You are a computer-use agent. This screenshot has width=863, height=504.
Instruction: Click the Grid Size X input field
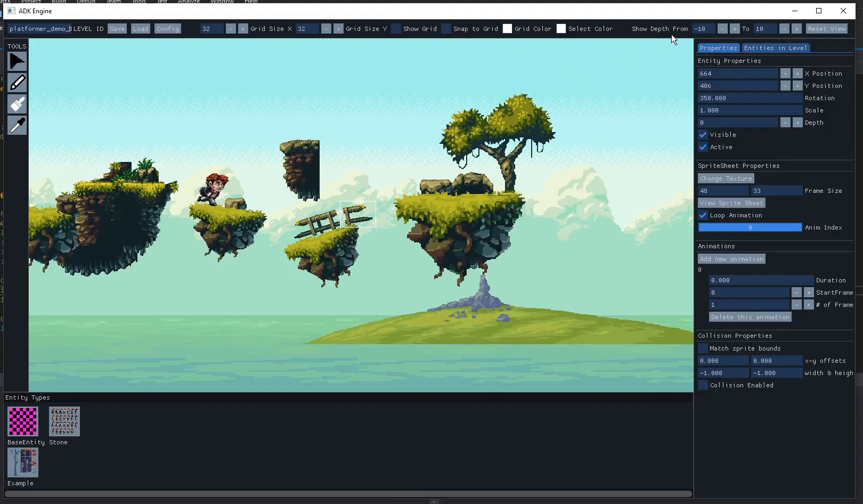(x=211, y=29)
